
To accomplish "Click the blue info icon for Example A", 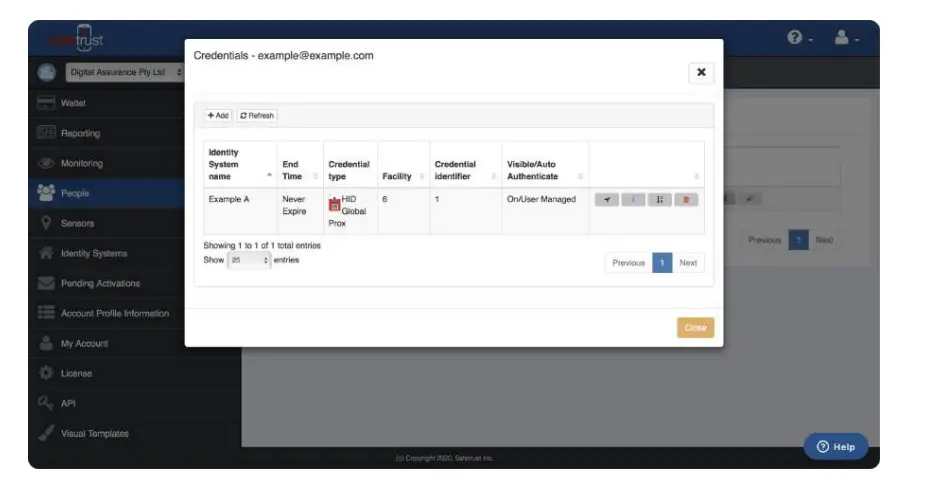I will coord(633,200).
